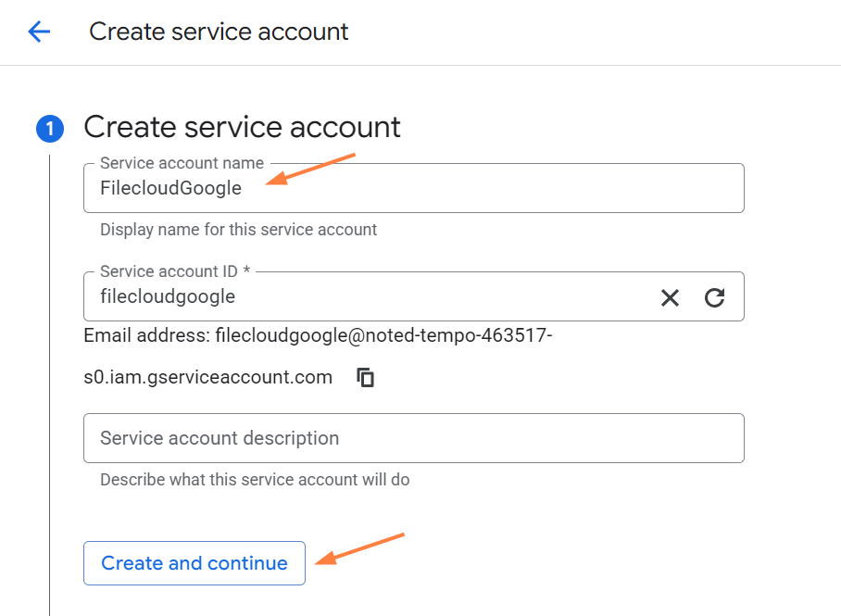Viewport: 841px width, 616px height.
Task: Click the 'Service account ID *' label
Action: tap(174, 271)
